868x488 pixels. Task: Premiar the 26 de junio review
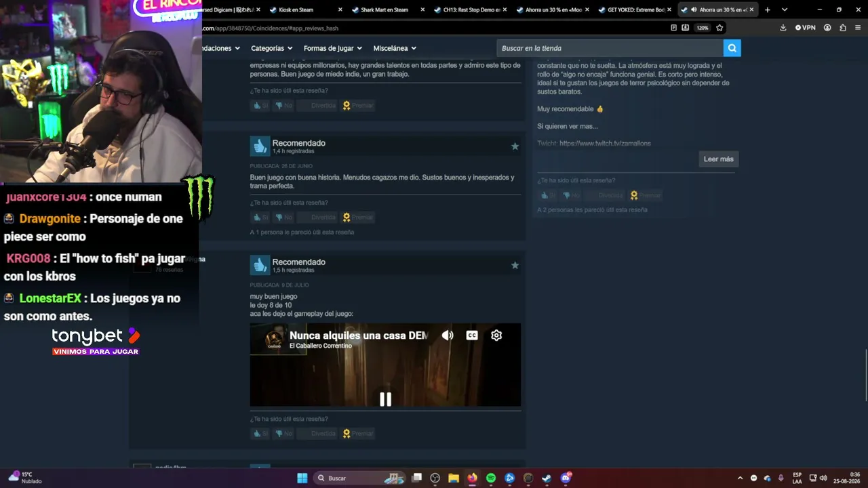tap(357, 218)
